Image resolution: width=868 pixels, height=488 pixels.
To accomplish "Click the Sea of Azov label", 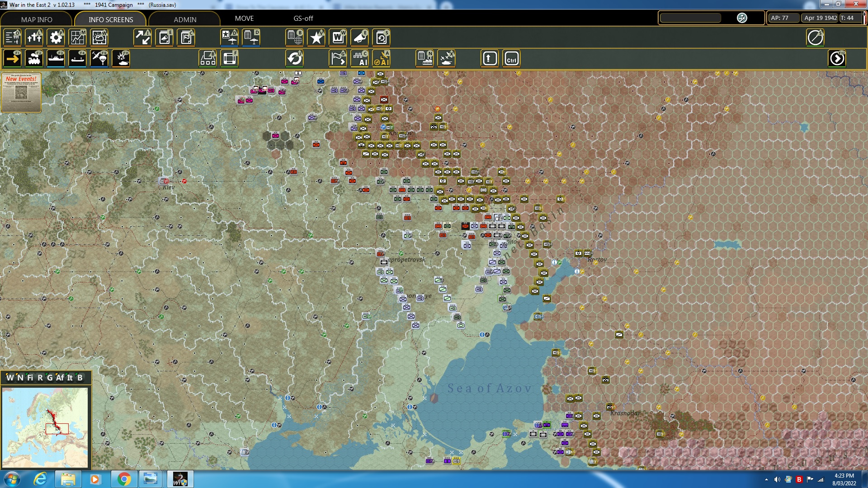I will pos(490,388).
